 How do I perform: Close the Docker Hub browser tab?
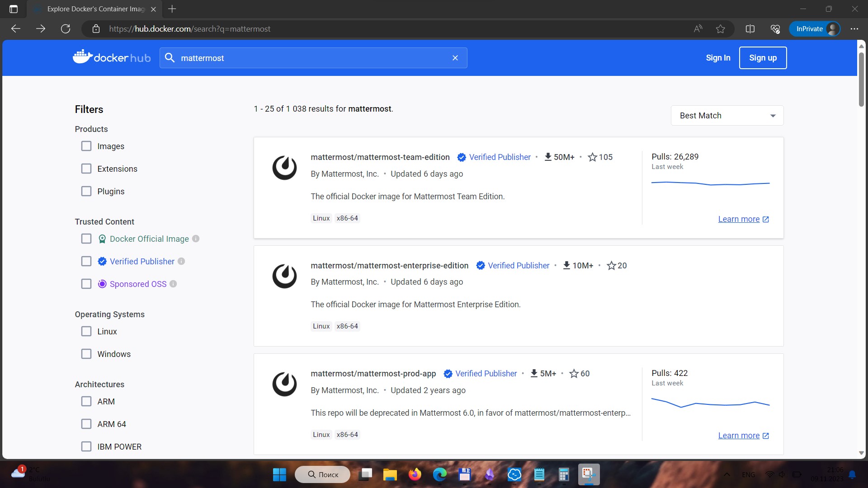153,9
